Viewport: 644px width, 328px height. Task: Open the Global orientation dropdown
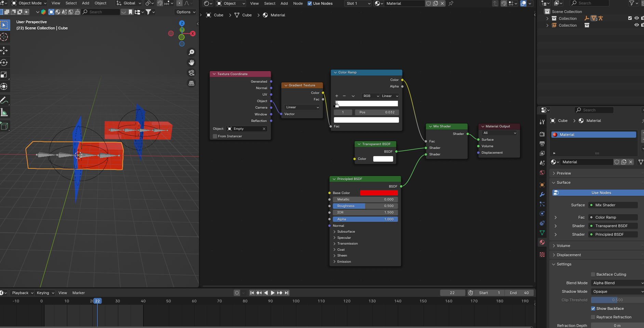[x=129, y=3]
